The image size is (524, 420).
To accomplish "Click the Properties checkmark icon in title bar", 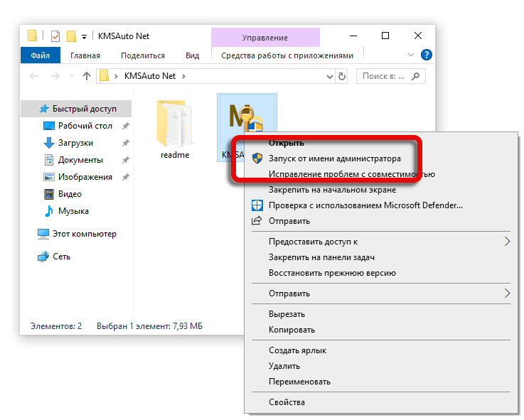I will coord(55,36).
